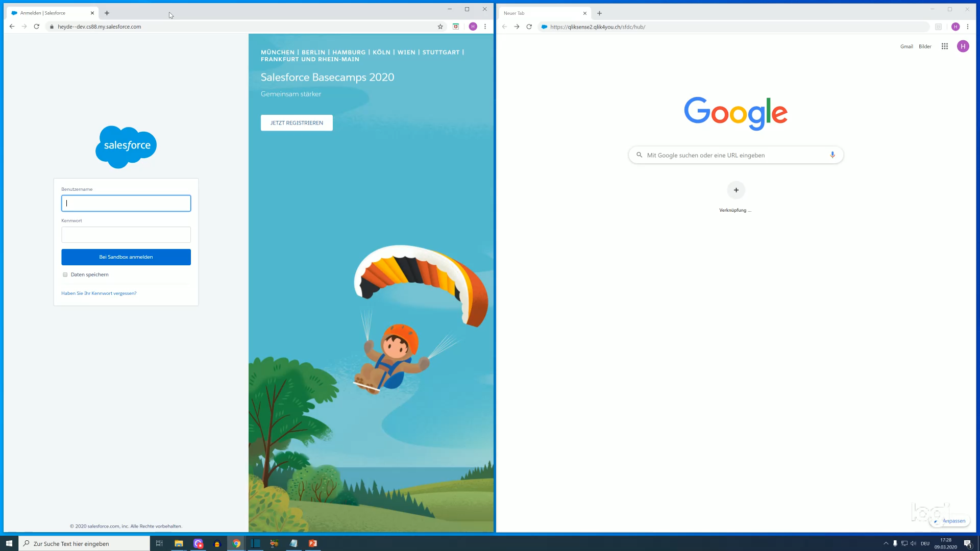Open the purple recorder app on taskbar
The width and height of the screenshot is (980, 551).
point(198,543)
